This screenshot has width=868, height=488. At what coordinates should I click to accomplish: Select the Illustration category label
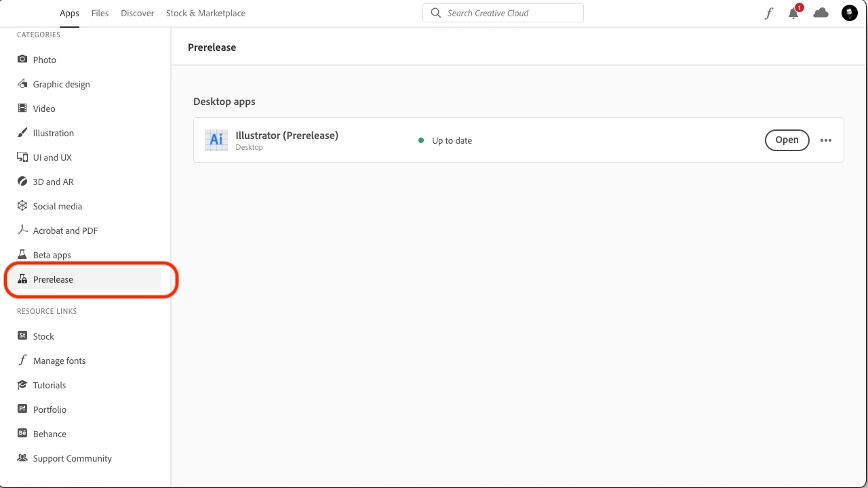pos(54,133)
